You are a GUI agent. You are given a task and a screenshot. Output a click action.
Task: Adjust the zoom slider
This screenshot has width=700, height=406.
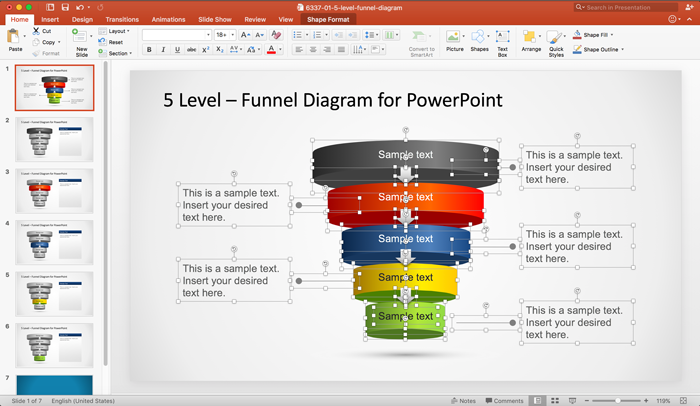tap(617, 401)
